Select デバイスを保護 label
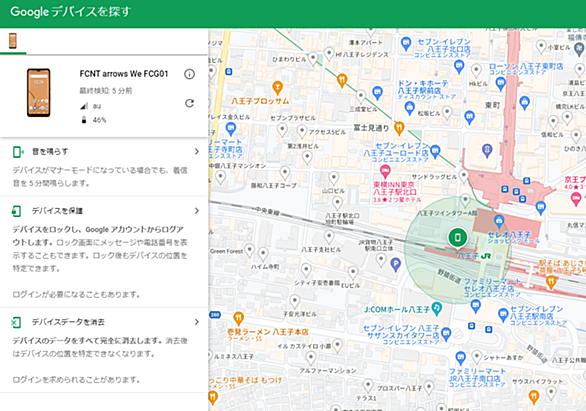The width and height of the screenshot is (586, 411). (57, 211)
